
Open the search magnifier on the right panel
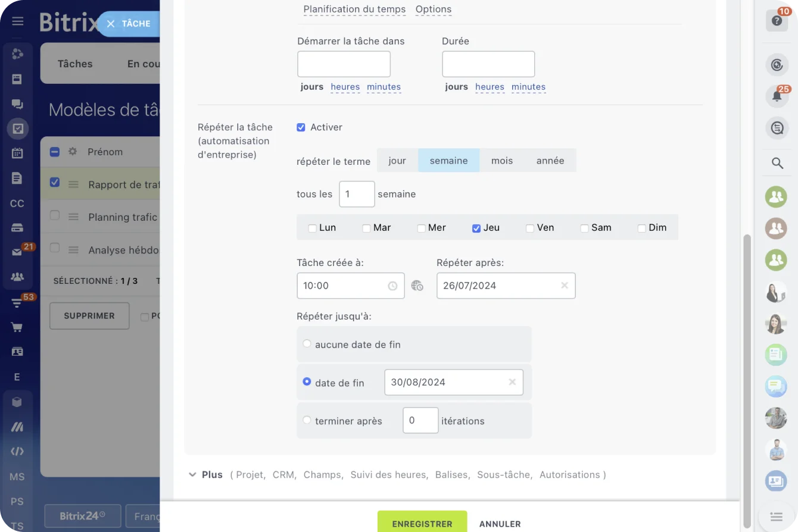pos(776,163)
